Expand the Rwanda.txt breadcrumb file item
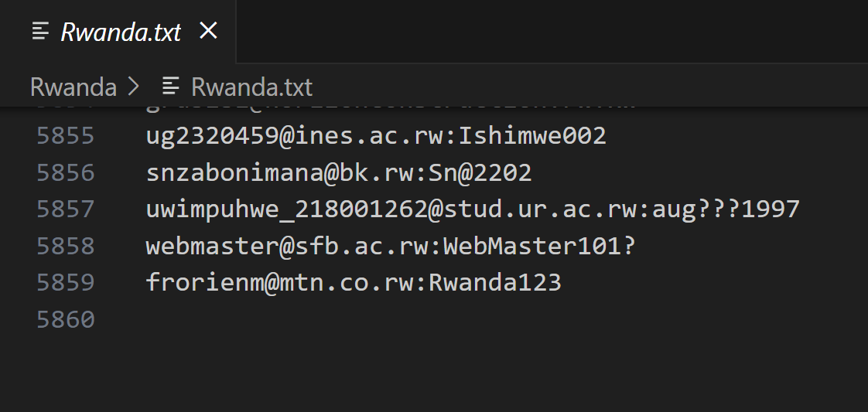The width and height of the screenshot is (868, 412). pyautogui.click(x=251, y=87)
